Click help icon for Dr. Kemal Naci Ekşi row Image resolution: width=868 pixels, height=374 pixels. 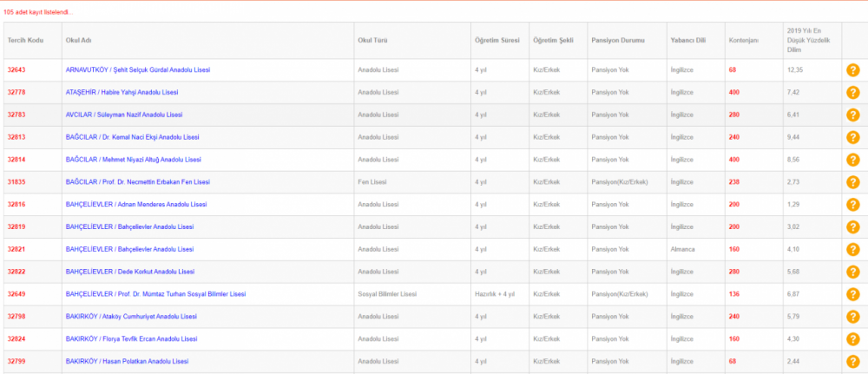(x=852, y=137)
